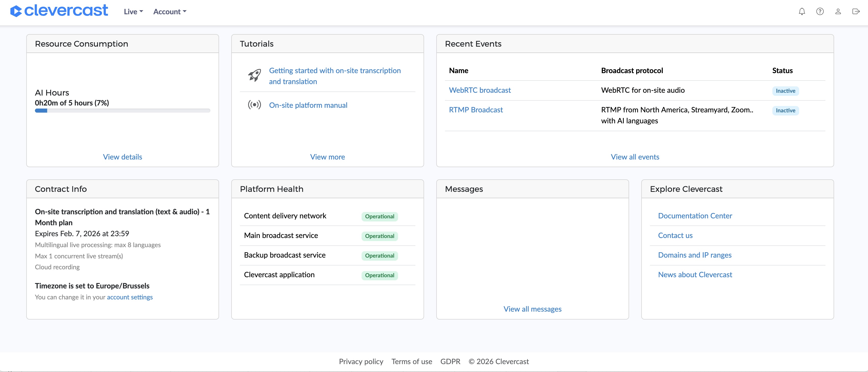Click the rocket tutorial icon

254,75
